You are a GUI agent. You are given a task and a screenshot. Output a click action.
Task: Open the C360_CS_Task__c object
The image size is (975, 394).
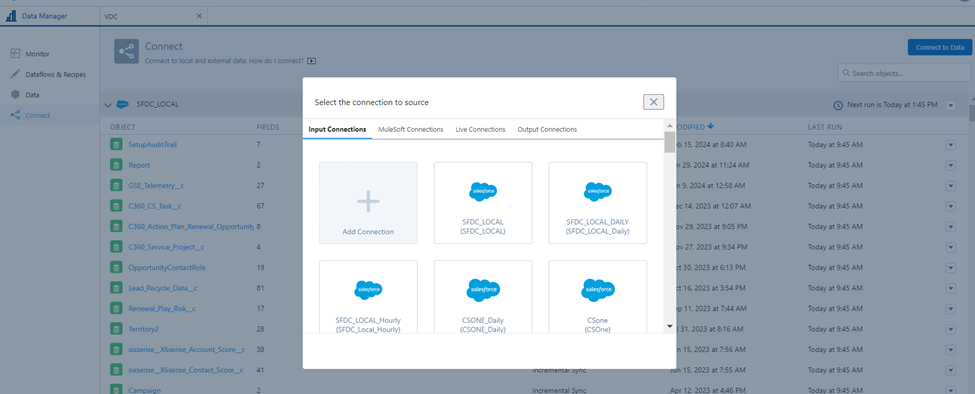(154, 206)
